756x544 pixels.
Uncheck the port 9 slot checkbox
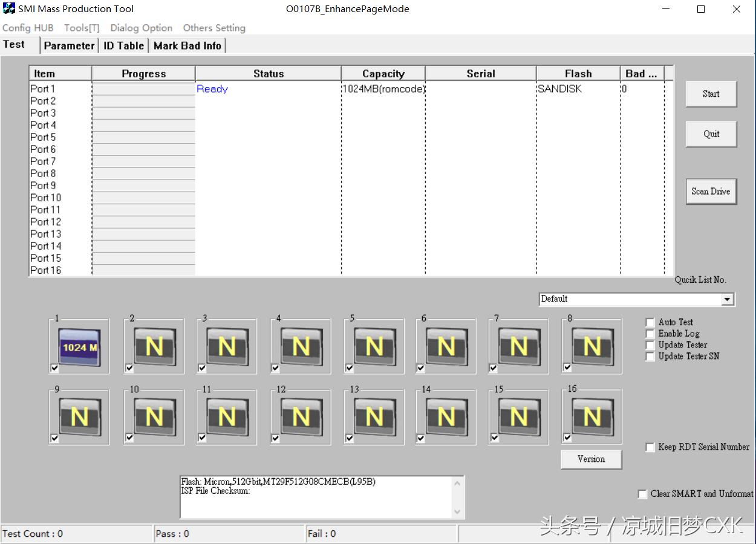click(54, 438)
